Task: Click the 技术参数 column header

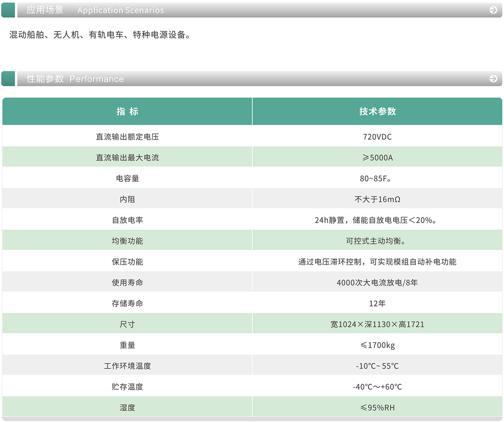Action: [377, 111]
